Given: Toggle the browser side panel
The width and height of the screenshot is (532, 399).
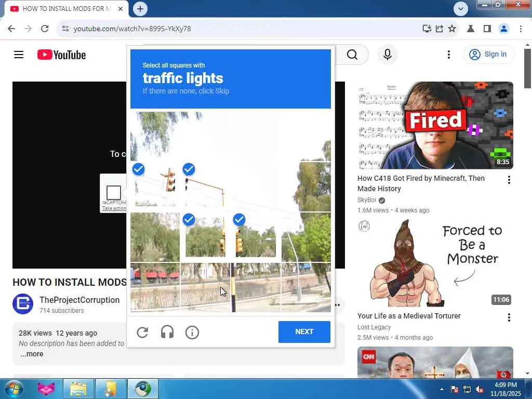Looking at the screenshot, I should pyautogui.click(x=487, y=29).
